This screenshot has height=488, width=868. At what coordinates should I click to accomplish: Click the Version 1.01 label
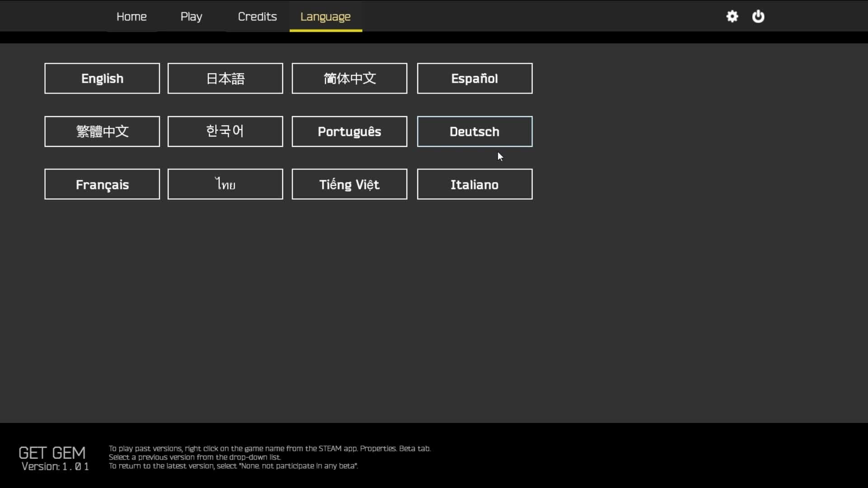[55, 467]
